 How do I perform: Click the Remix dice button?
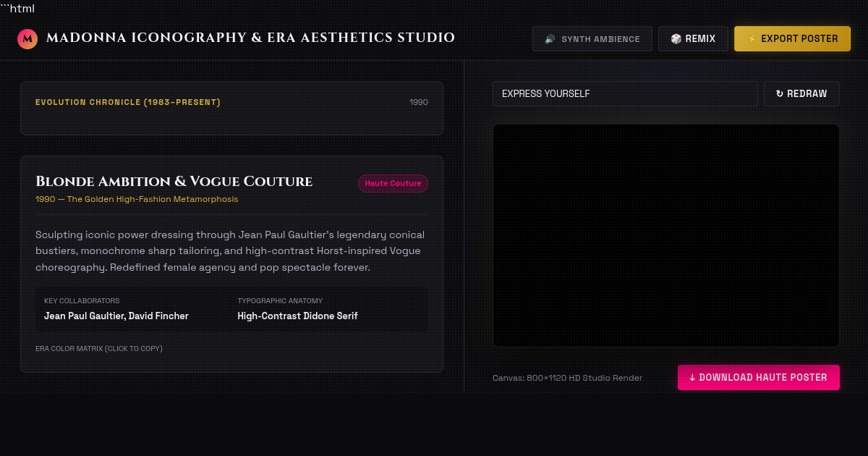point(693,39)
